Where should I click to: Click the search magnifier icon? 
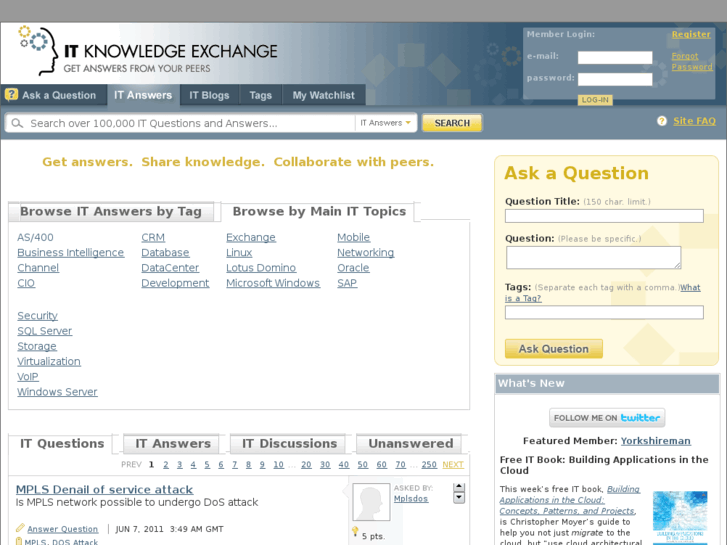[17, 123]
